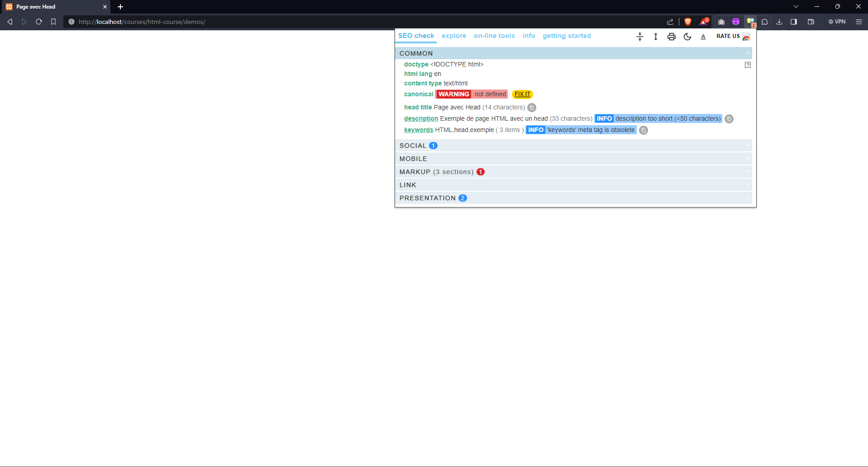Screen dimensions: 868x467
Task: Toggle dark mode with the moon icon
Action: pyautogui.click(x=687, y=37)
